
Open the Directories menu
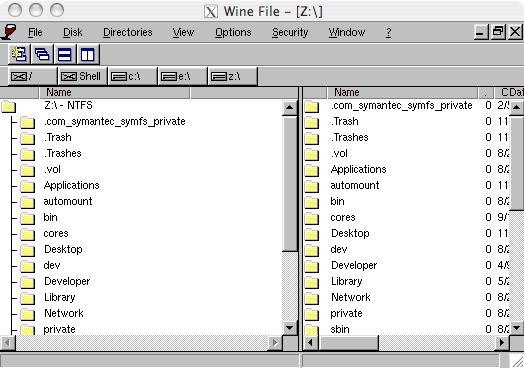(128, 32)
